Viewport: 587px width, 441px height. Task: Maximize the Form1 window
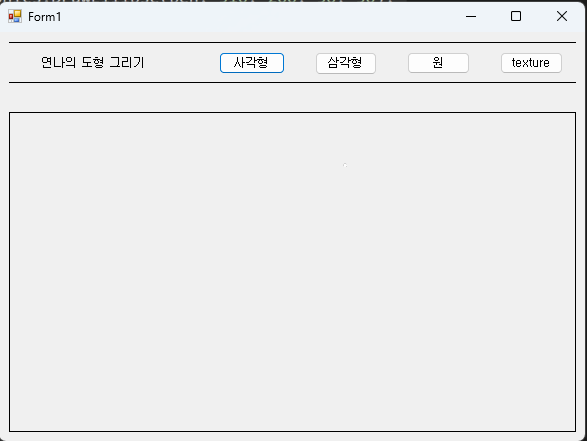pos(516,16)
